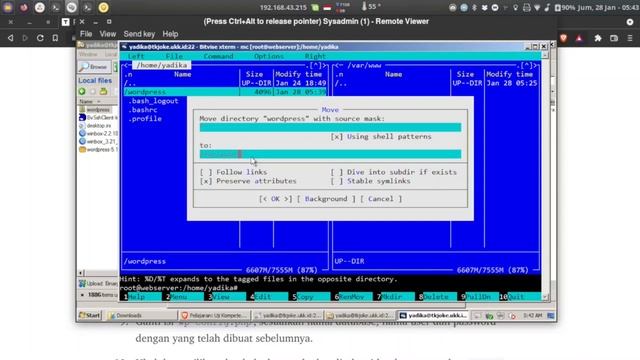Open the browser extensions puzzle icon
The width and height of the screenshot is (640, 360).
[598, 38]
